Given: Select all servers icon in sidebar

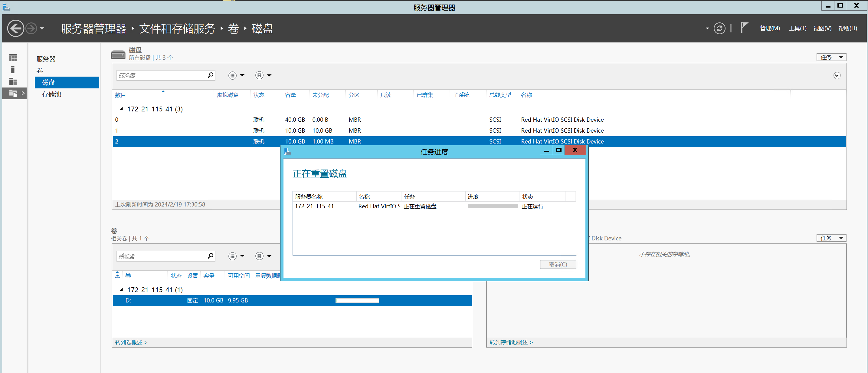Looking at the screenshot, I should point(13,82).
